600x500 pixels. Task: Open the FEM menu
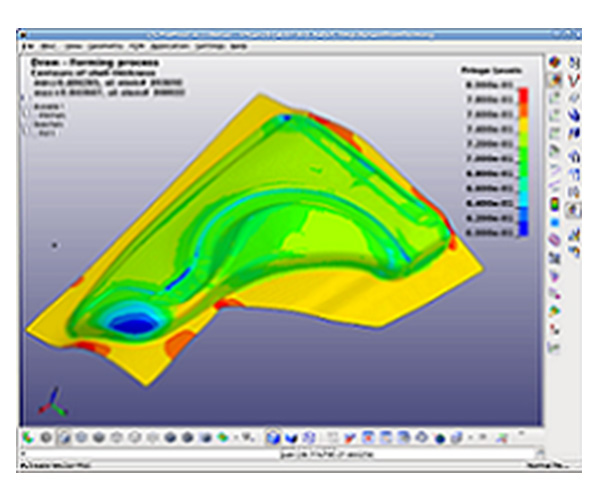137,46
